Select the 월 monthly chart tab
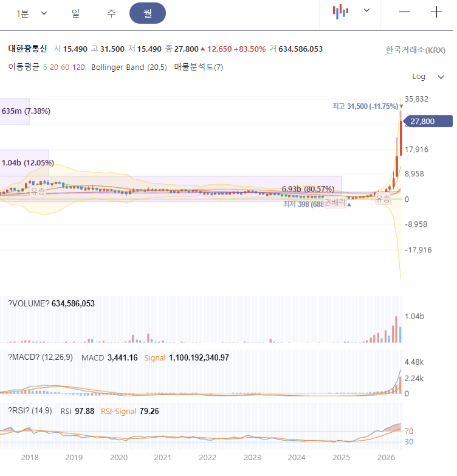Screen dimensions: 457x476 (x=148, y=13)
